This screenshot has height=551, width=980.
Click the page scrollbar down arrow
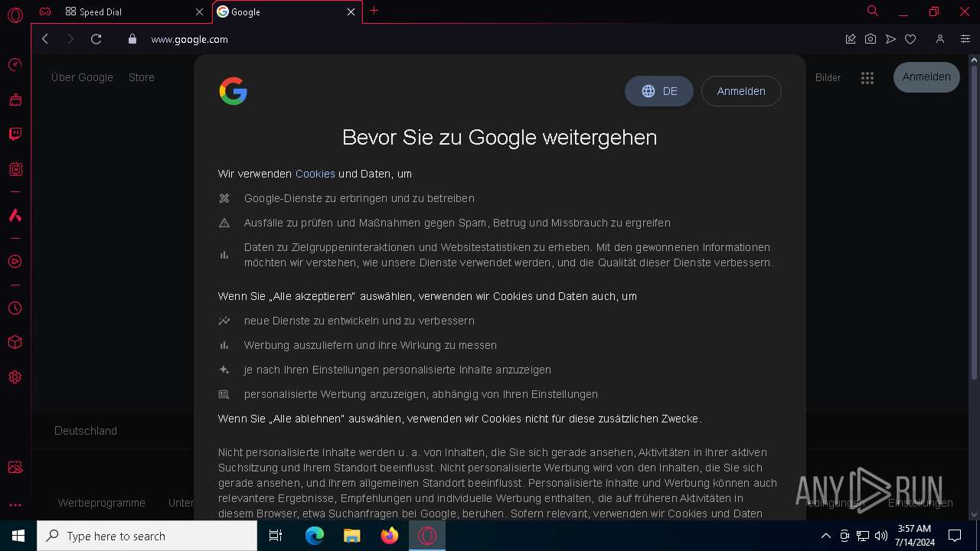tap(974, 515)
